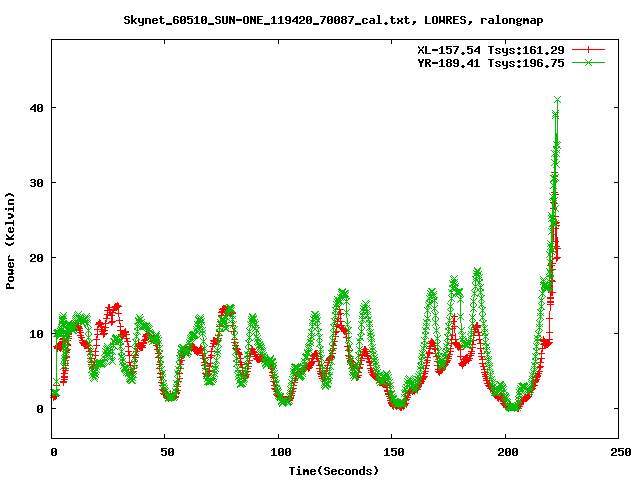
Task: Click the Time(Seconds) x-axis label
Action: 334,471
